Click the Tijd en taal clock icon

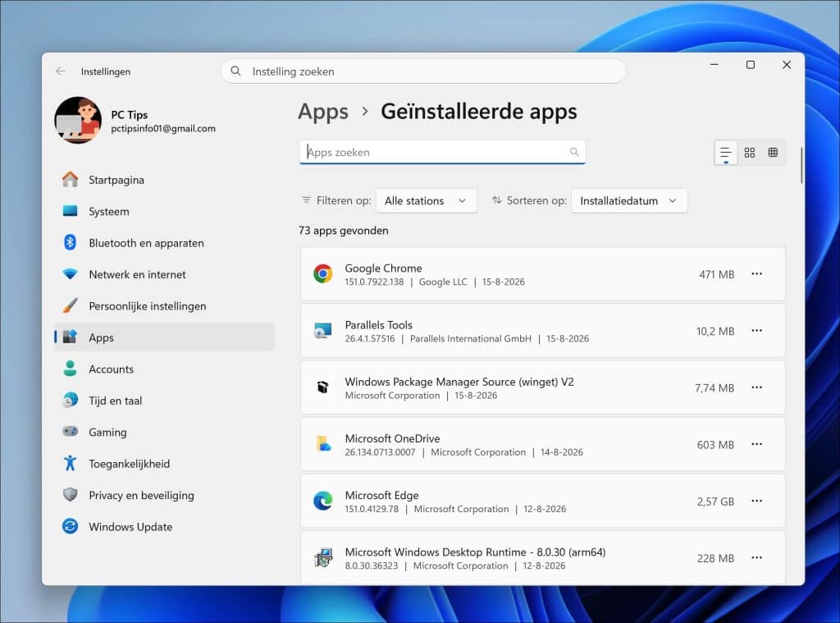pos(71,400)
